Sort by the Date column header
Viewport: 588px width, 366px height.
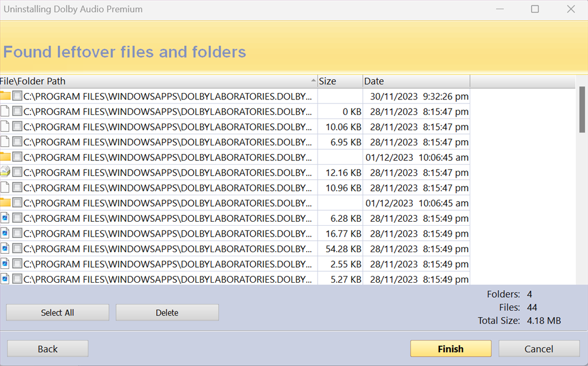(416, 81)
